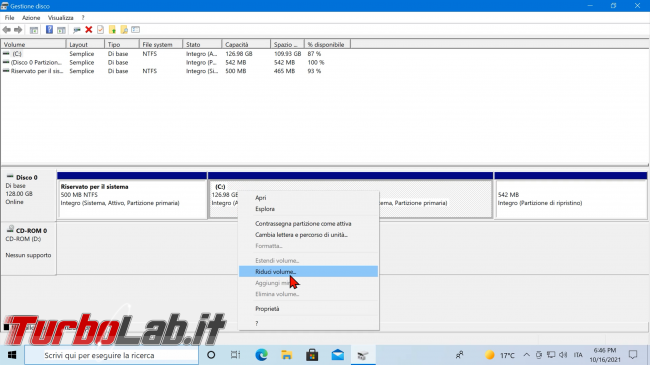The image size is (650, 365).
Task: Open the File menu
Action: click(9, 18)
